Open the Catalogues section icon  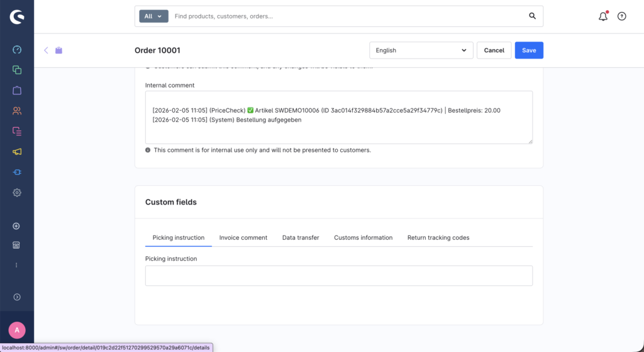tap(17, 70)
